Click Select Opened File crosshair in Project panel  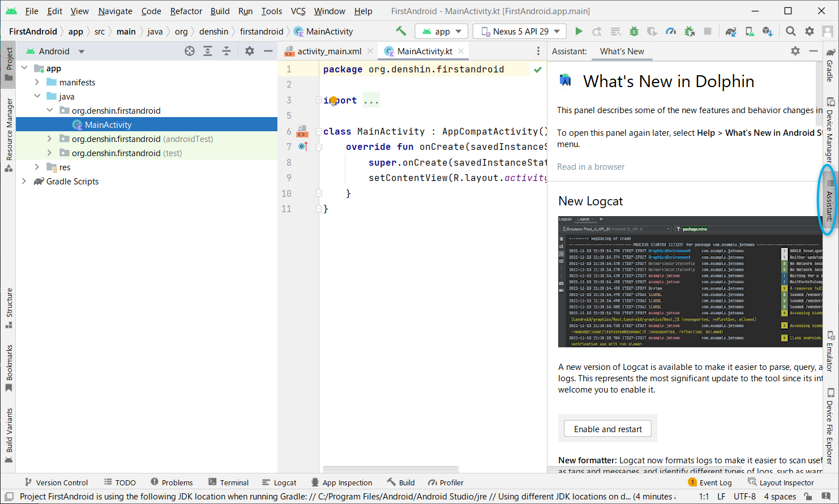pyautogui.click(x=189, y=51)
